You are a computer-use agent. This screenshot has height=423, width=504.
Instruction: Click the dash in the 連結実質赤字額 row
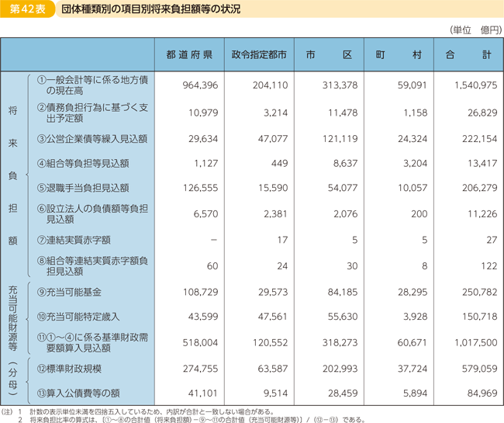[x=214, y=240]
